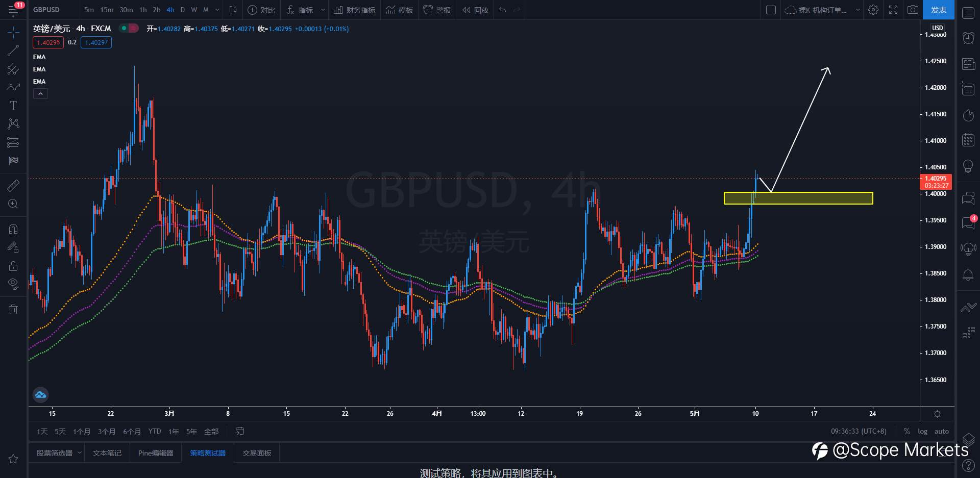Click the go-to-date icon

[x=239, y=432]
